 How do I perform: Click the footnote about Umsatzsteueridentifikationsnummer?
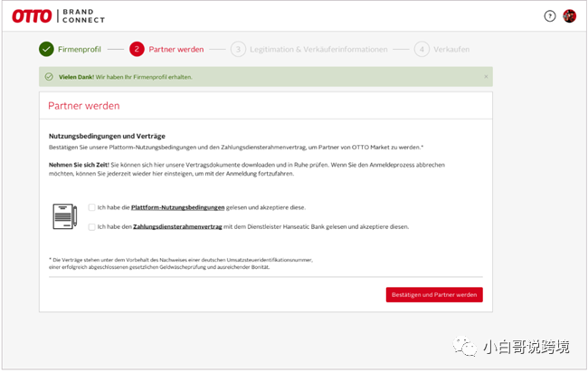(x=181, y=263)
